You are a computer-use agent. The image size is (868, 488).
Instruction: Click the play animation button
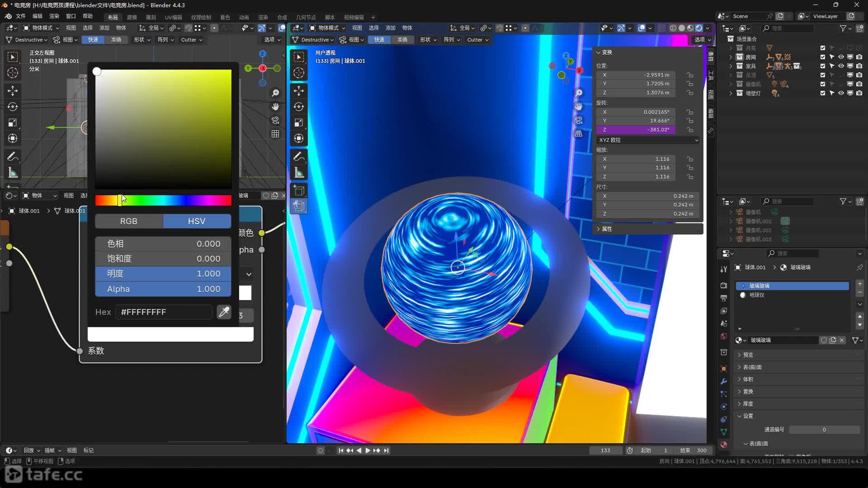pos(368,450)
